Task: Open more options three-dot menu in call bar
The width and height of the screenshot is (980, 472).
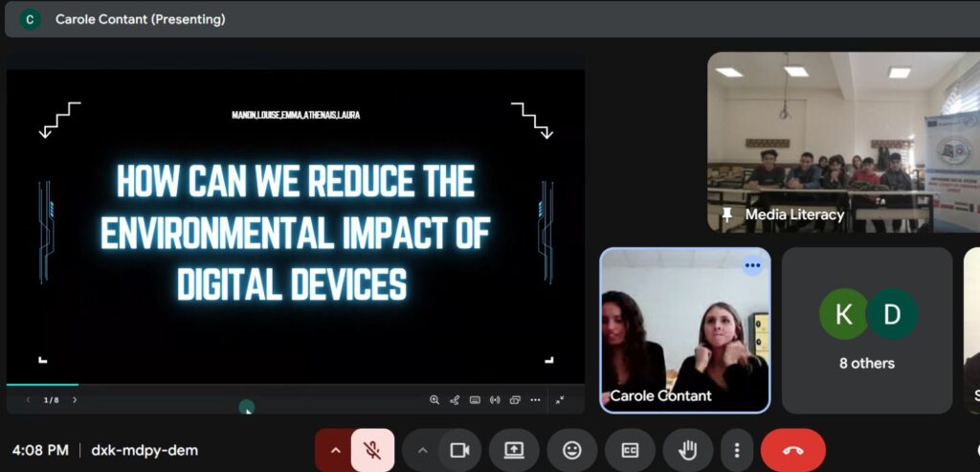Action: (736, 450)
